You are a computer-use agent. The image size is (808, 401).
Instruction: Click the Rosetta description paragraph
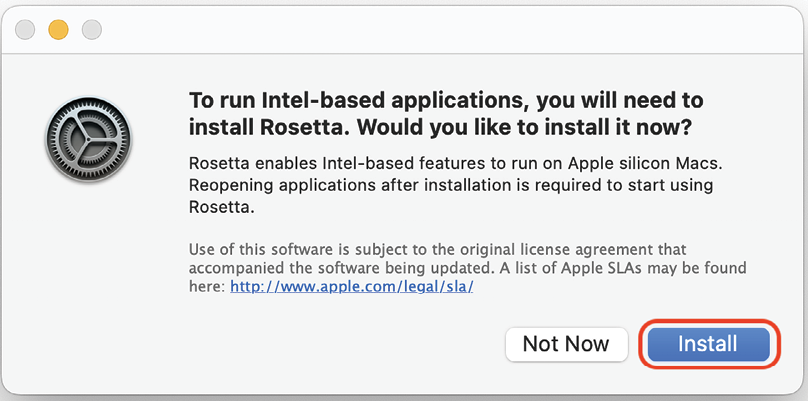click(451, 185)
